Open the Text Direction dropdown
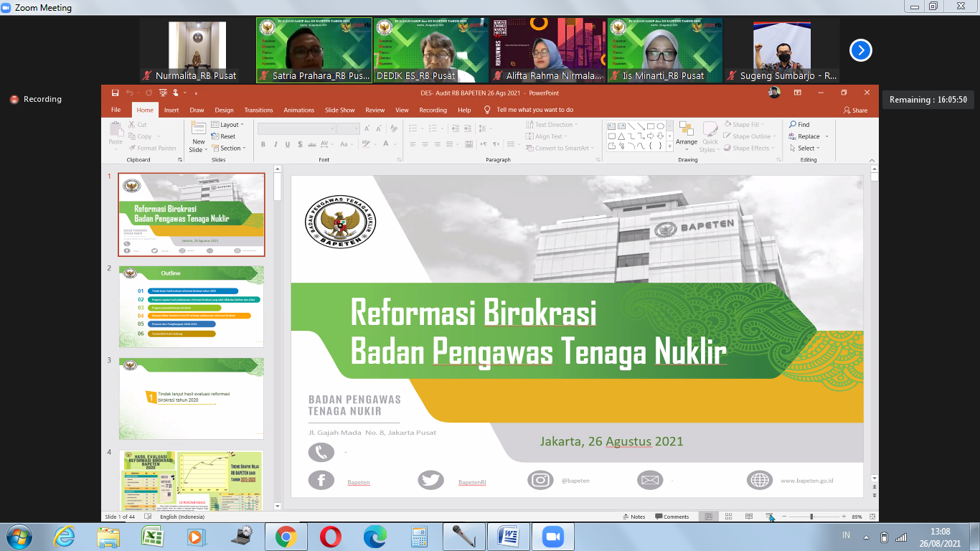The height and width of the screenshot is (551, 980). [552, 125]
